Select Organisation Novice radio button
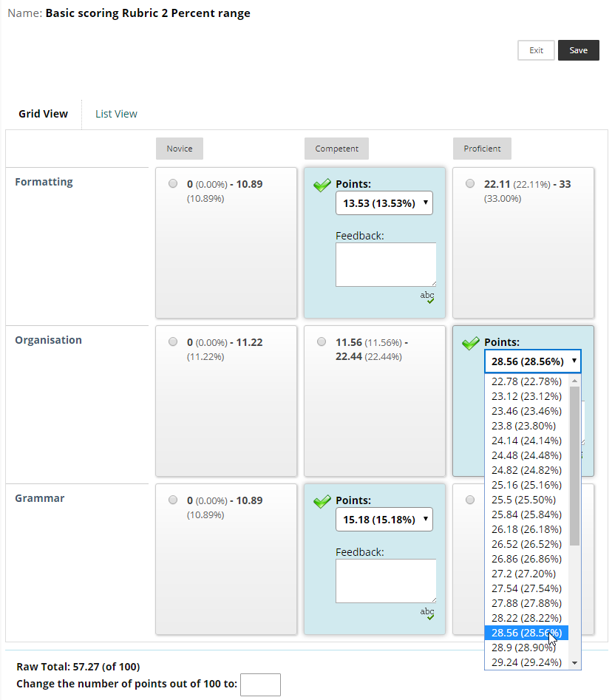612x700 pixels. (x=173, y=341)
